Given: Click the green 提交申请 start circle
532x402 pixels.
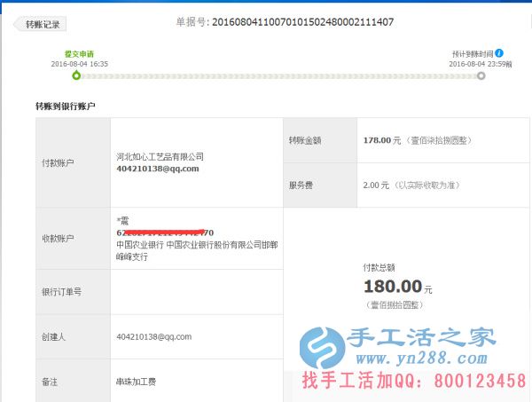Looking at the screenshot, I should (76, 75).
